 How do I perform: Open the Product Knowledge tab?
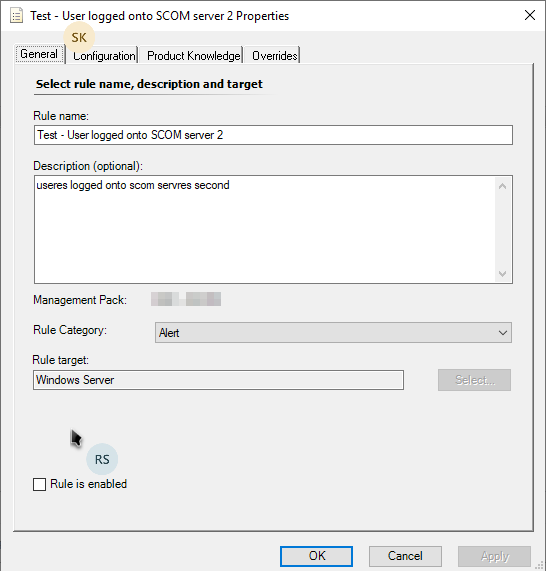pyautogui.click(x=193, y=55)
